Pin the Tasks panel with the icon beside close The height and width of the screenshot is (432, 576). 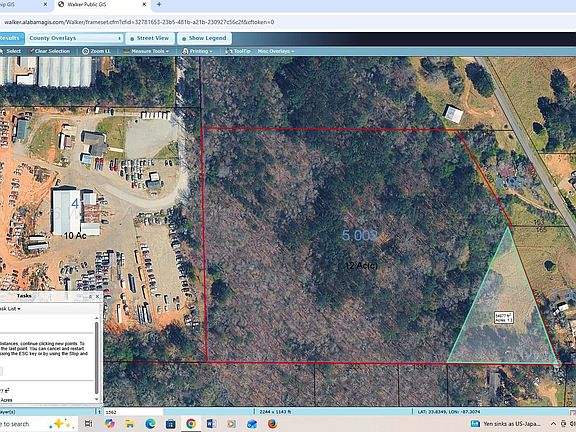[x=90, y=296]
